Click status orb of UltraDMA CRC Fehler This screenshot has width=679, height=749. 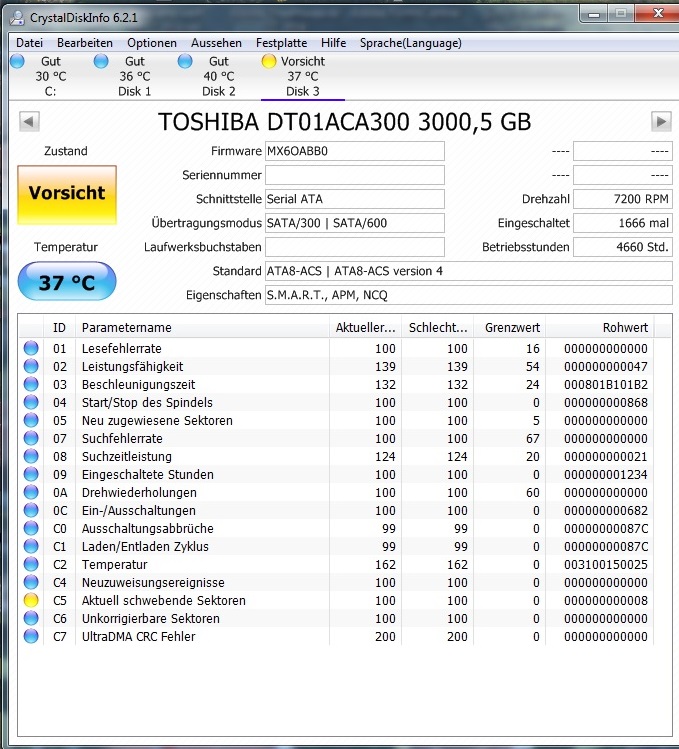click(31, 636)
